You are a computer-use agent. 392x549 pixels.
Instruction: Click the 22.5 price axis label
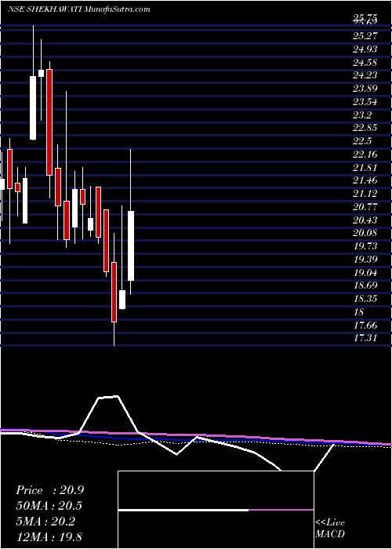coord(362,141)
